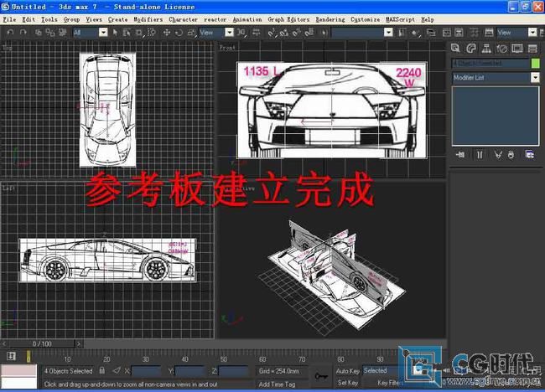Click the large key Set Keys icon

coord(321,376)
